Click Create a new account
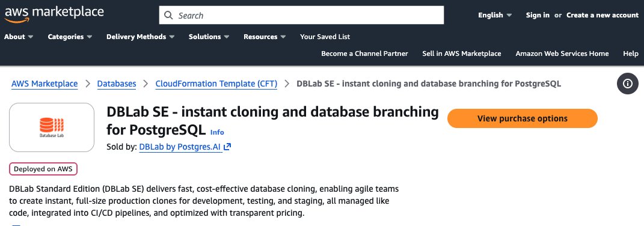644x226 pixels. pos(603,15)
